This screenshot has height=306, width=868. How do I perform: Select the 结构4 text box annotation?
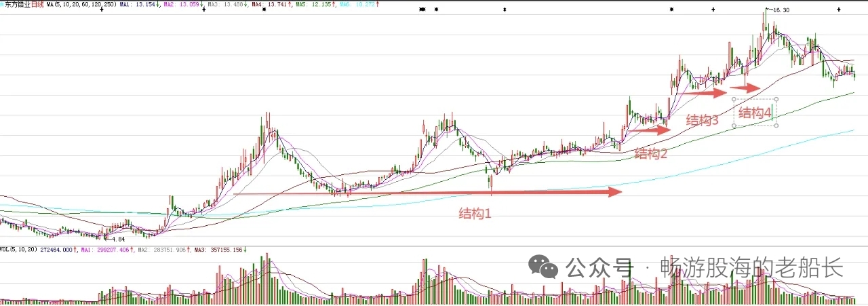tap(755, 113)
